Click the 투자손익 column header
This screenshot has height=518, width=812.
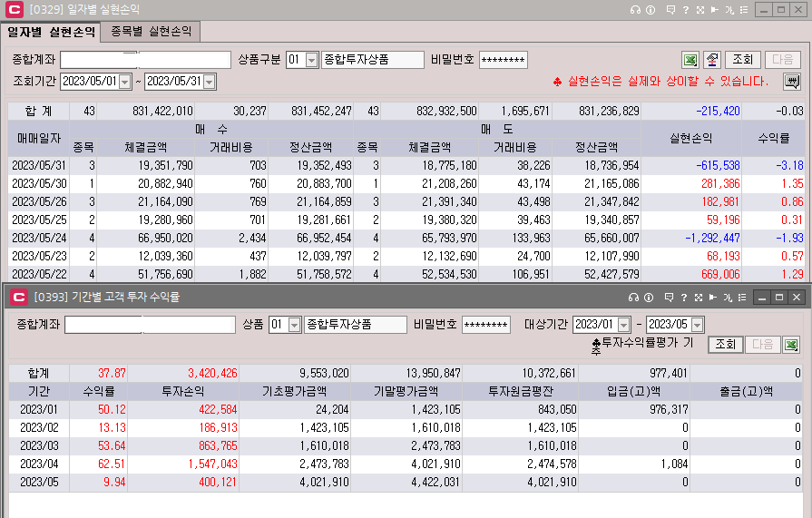183,391
